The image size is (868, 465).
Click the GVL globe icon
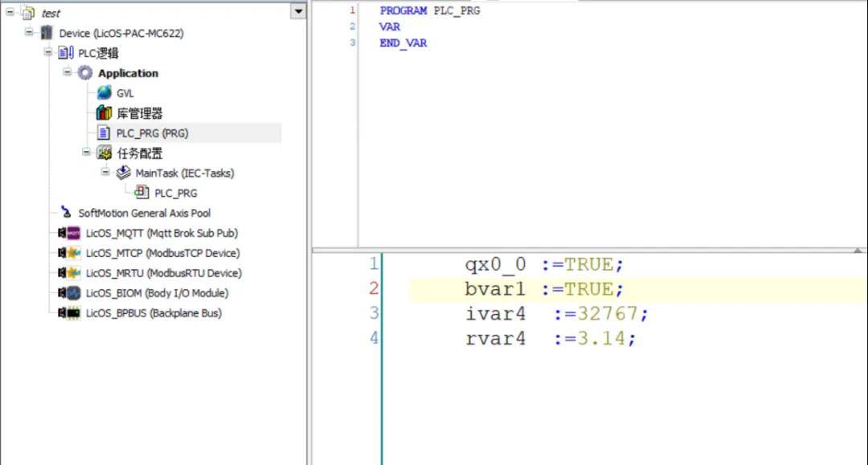(104, 93)
